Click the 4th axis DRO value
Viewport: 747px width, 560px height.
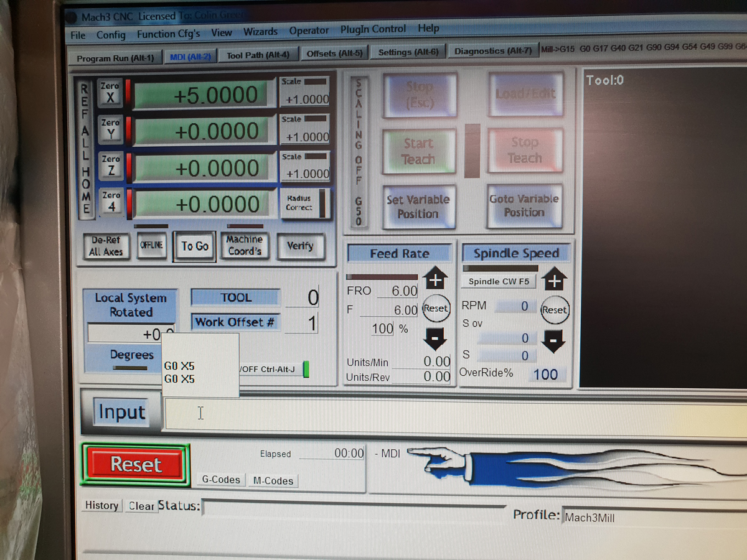pyautogui.click(x=203, y=204)
